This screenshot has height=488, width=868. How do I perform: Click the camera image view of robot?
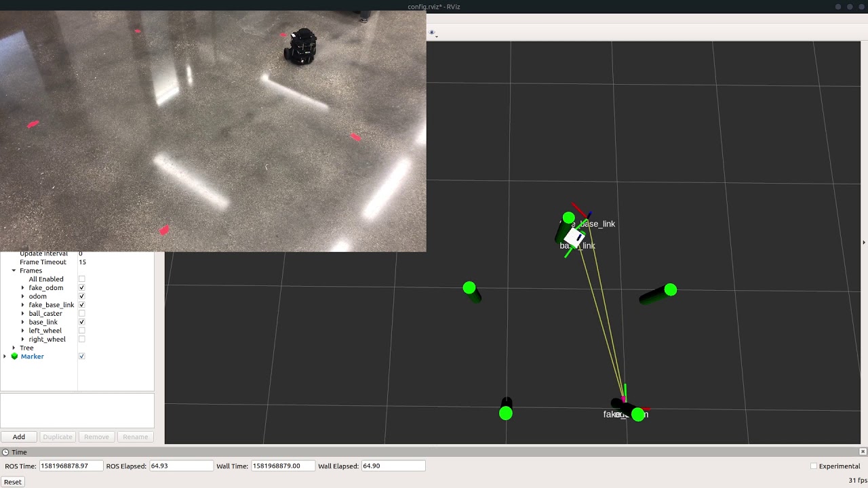pyautogui.click(x=213, y=131)
